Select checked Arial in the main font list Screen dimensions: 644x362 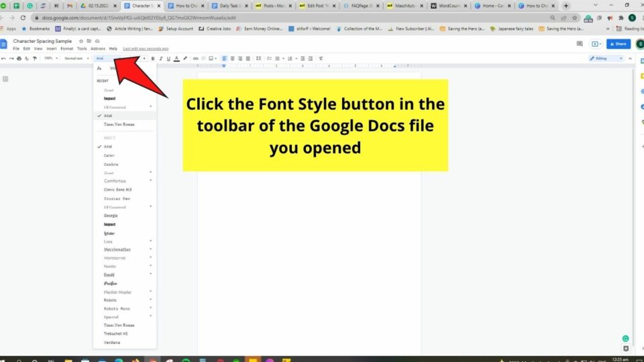click(x=125, y=147)
